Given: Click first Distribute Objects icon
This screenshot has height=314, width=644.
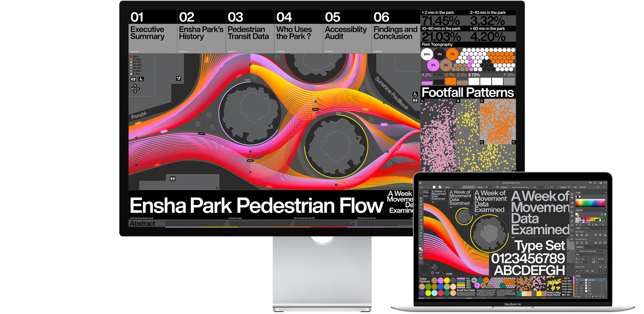Looking at the screenshot, I should pos(577,243).
